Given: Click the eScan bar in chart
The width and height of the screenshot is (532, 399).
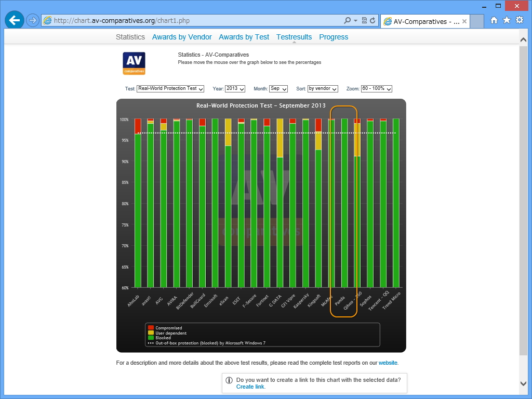Looking at the screenshot, I should point(228,203).
